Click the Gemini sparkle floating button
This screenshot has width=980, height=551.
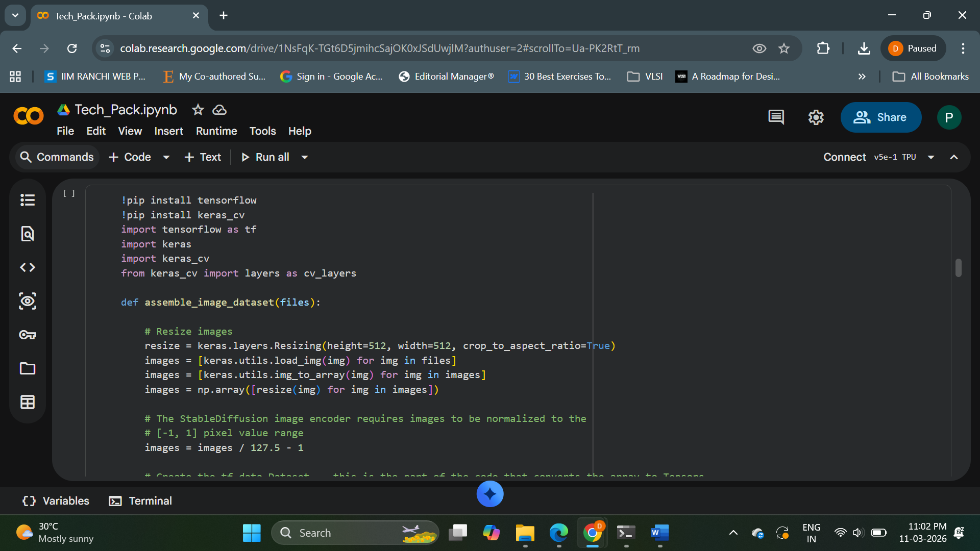click(x=489, y=494)
